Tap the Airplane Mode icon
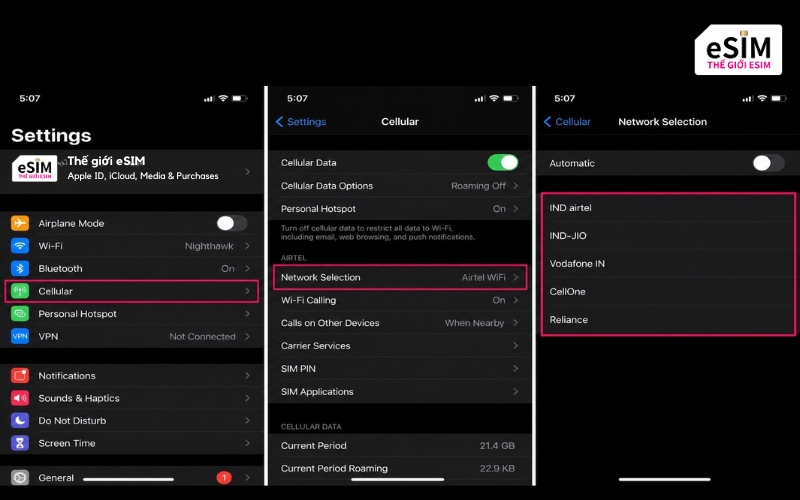This screenshot has height=500, width=800. 20,223
